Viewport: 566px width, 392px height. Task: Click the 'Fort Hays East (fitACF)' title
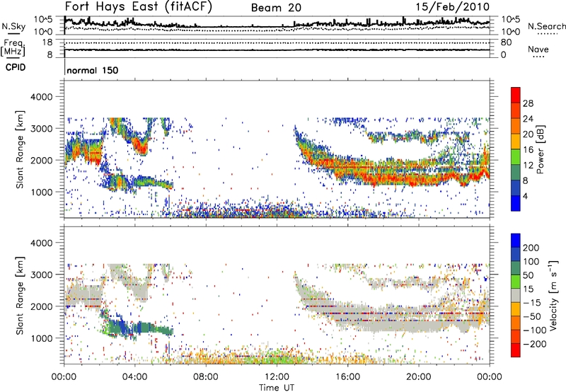[138, 6]
